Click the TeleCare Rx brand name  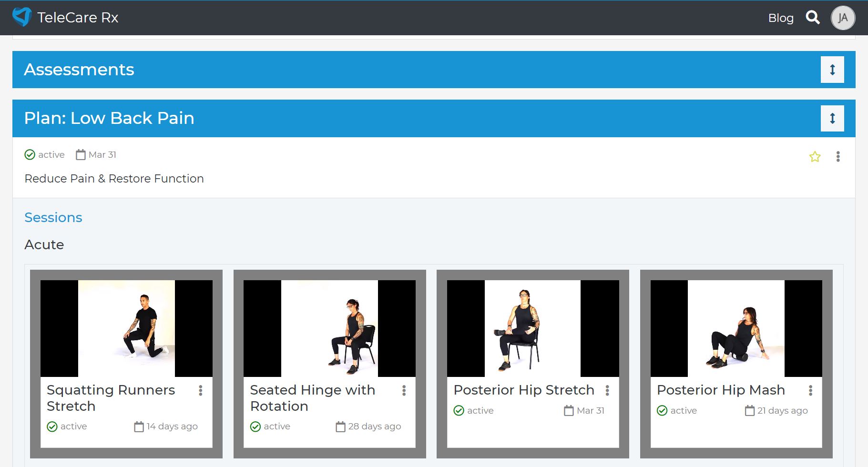pyautogui.click(x=78, y=18)
